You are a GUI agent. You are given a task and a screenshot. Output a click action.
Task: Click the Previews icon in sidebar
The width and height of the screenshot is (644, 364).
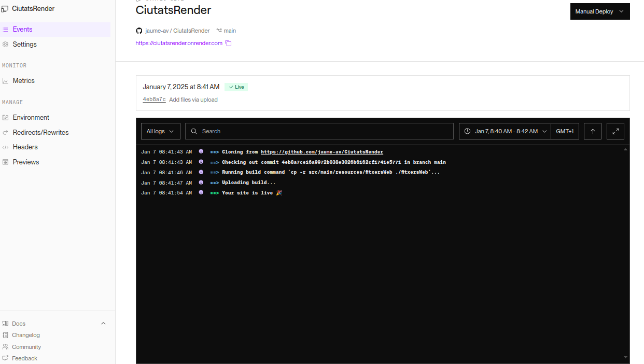coord(5,162)
